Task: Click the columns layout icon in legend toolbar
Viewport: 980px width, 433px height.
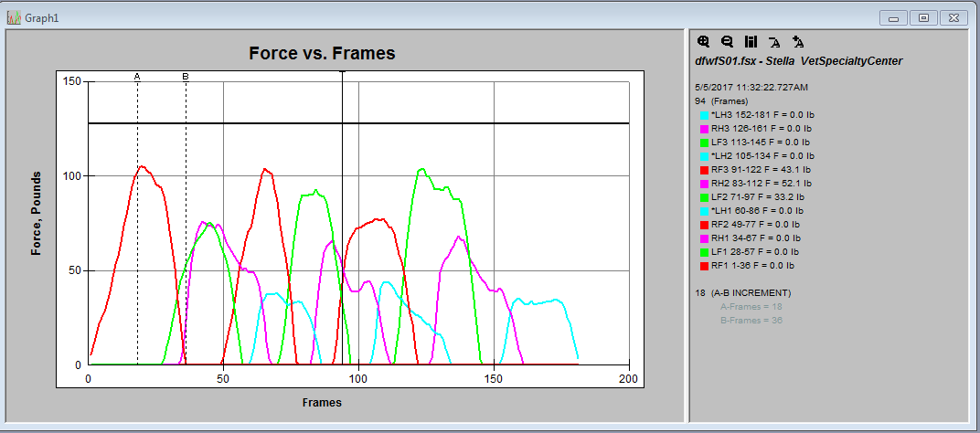Action: point(751,42)
